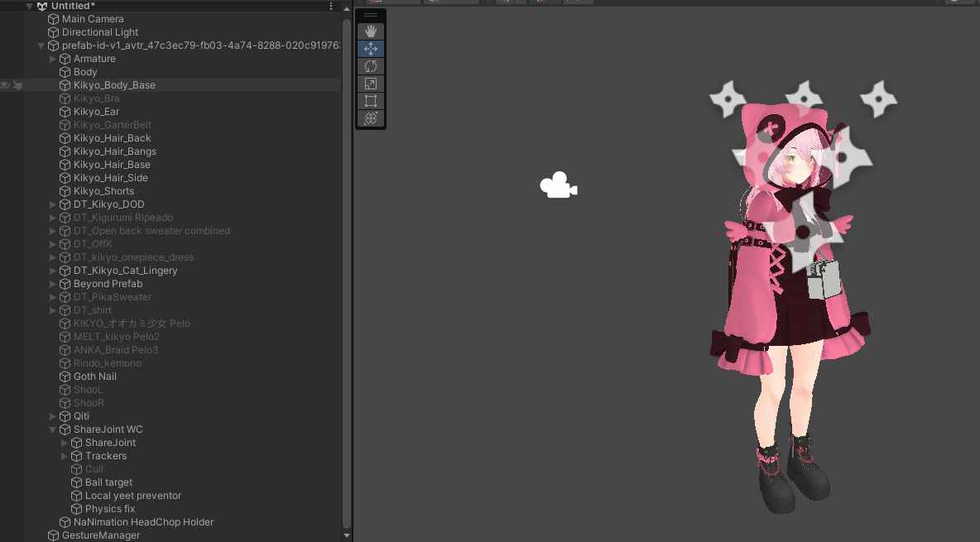Expand DT_kikyo_onepiece_dress object

coord(52,257)
